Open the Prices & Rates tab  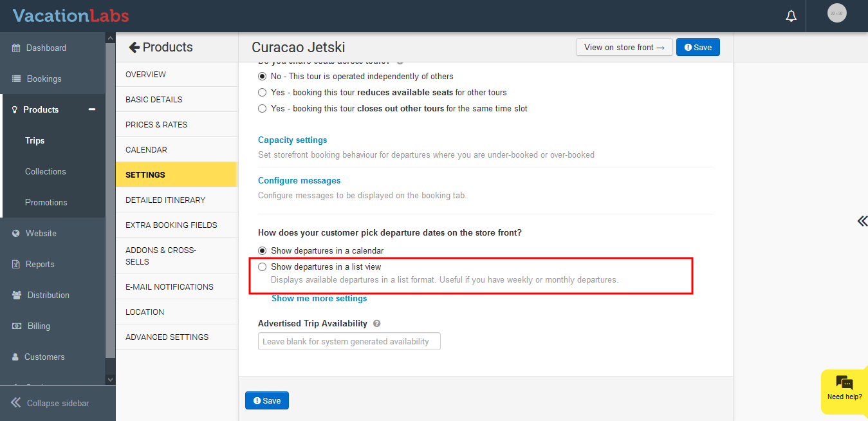click(x=156, y=125)
